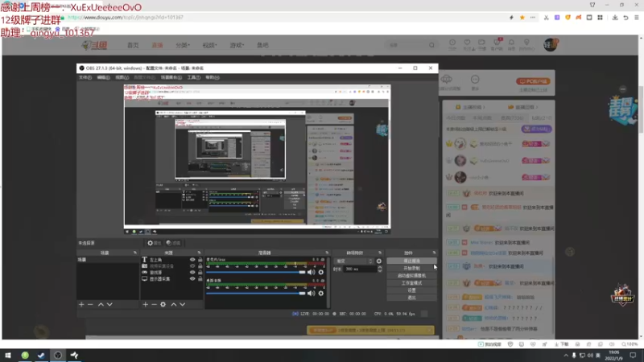Open Douyu followed heart icon
This screenshot has height=362, width=644.
pyautogui.click(x=467, y=44)
